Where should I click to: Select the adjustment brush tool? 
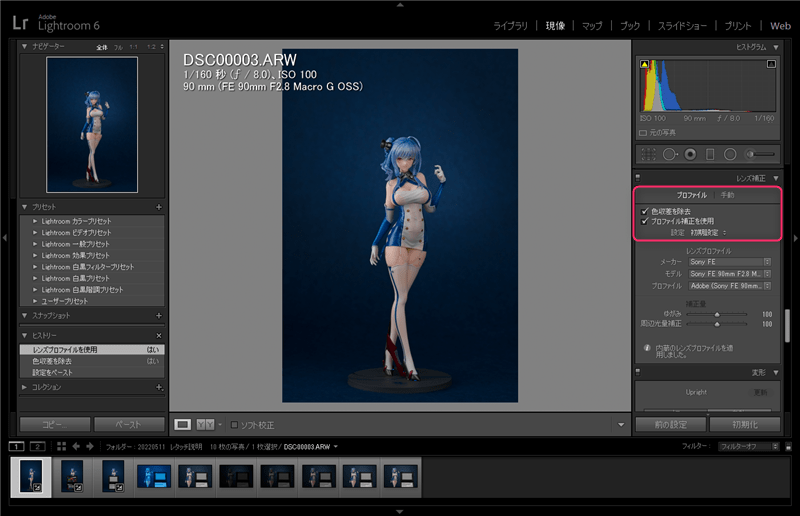761,154
